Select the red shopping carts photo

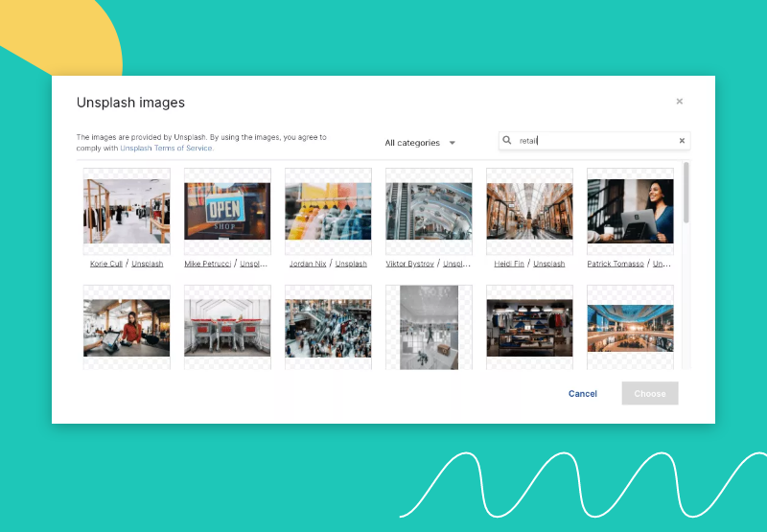(x=227, y=327)
